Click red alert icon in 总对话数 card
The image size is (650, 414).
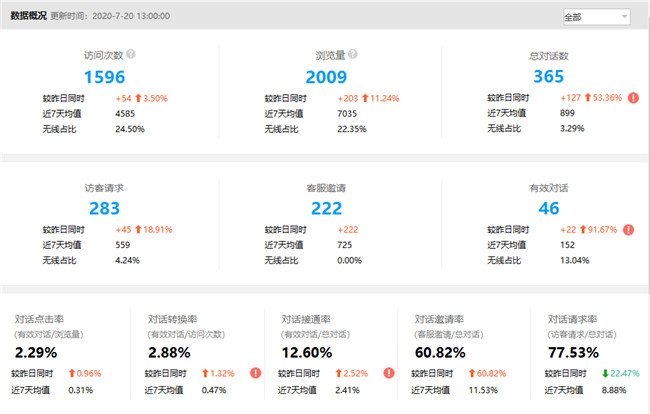(x=631, y=98)
